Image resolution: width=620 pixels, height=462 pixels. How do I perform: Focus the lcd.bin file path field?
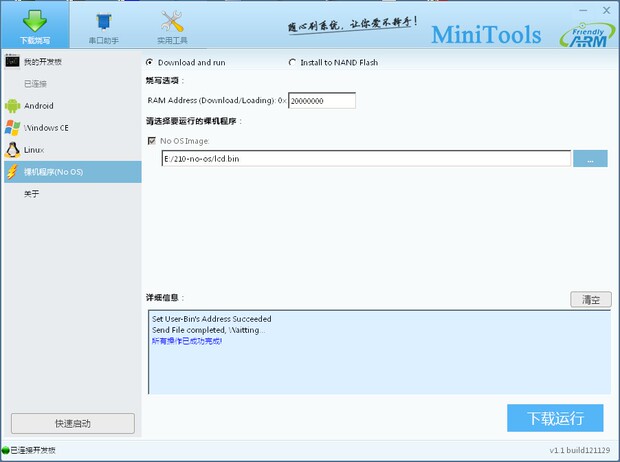366,159
